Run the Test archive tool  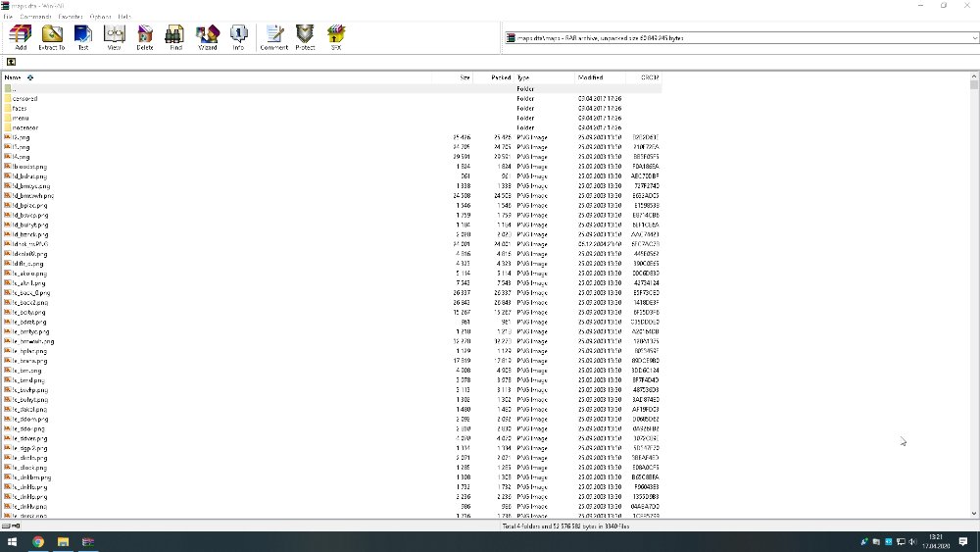coord(83,37)
